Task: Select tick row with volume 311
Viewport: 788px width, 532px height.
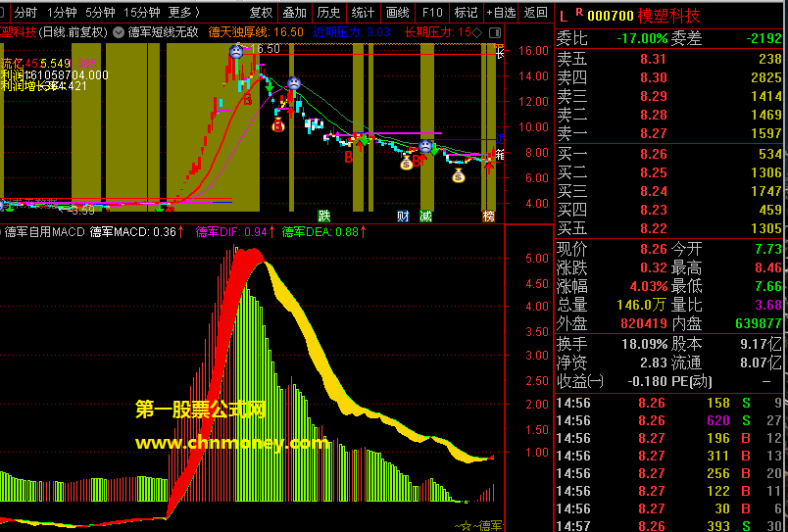Action: pyautogui.click(x=669, y=456)
